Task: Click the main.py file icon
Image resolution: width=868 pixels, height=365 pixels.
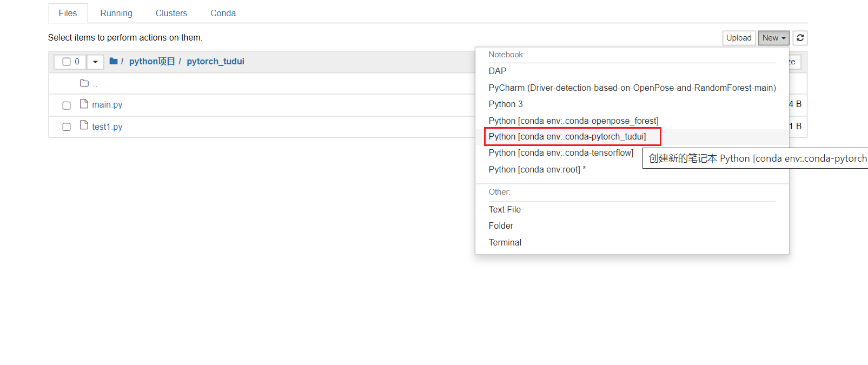Action: point(84,104)
